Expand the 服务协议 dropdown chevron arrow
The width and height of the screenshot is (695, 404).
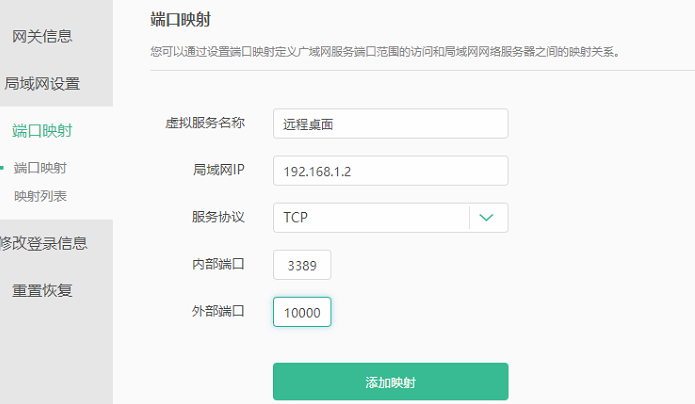[x=486, y=218]
